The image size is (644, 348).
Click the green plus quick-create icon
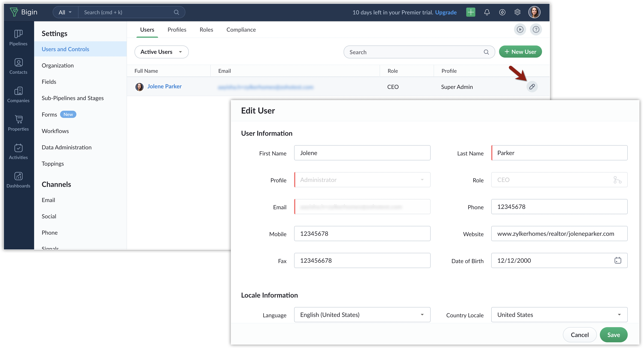[x=471, y=12]
